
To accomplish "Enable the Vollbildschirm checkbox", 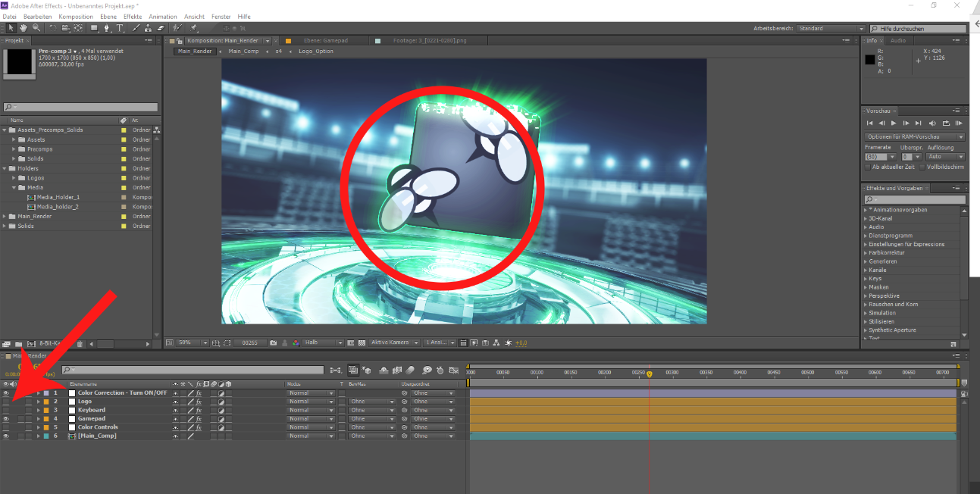I will 922,167.
